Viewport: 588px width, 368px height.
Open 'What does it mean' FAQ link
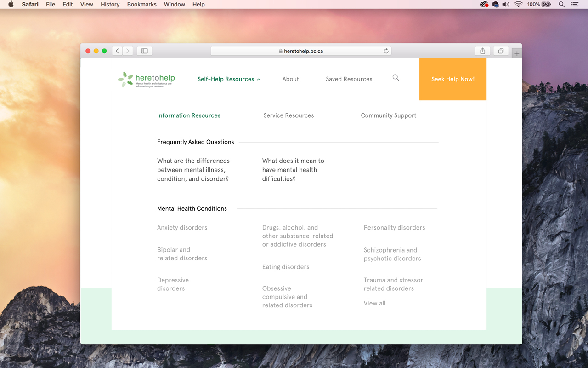point(293,170)
